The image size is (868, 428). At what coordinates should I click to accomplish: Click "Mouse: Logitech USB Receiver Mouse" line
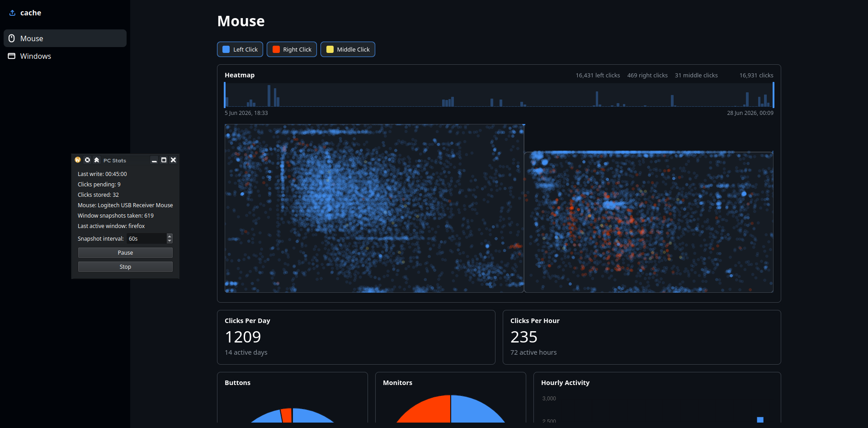125,205
